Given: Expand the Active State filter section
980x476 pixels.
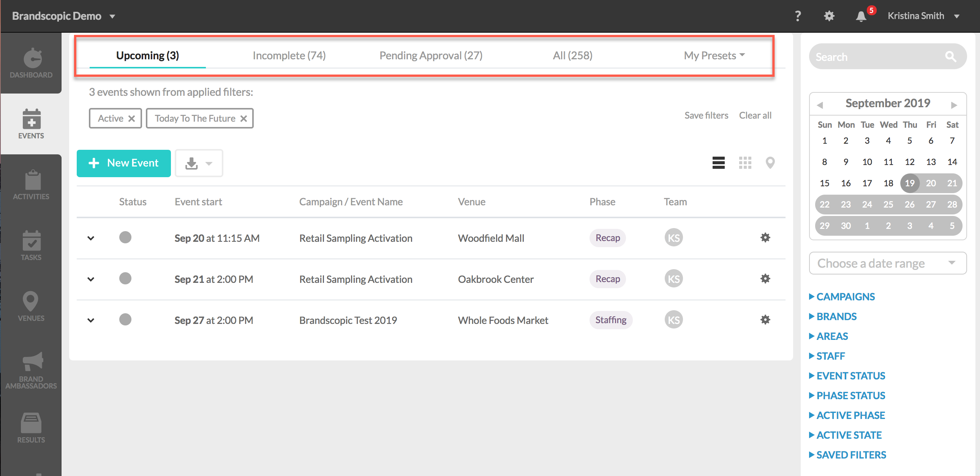Looking at the screenshot, I should [x=845, y=435].
